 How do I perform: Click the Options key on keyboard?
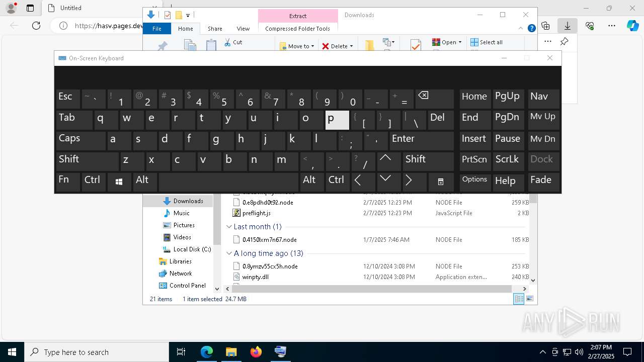(x=475, y=182)
